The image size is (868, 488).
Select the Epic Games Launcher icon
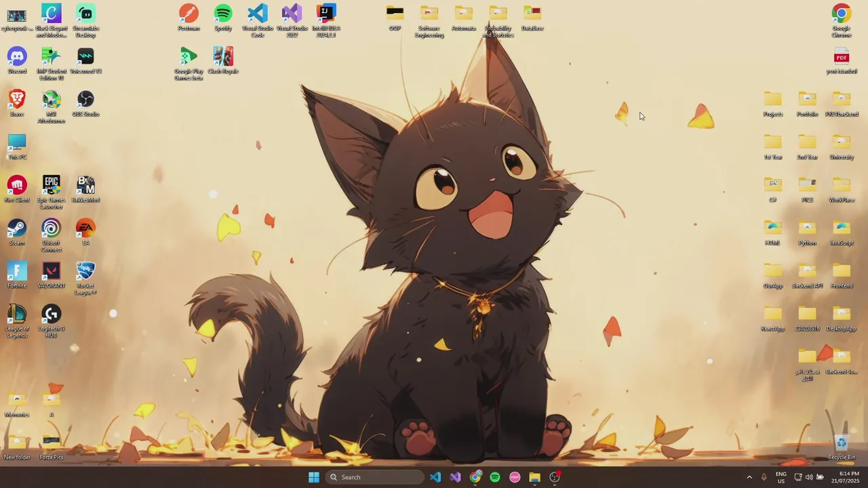(x=52, y=192)
